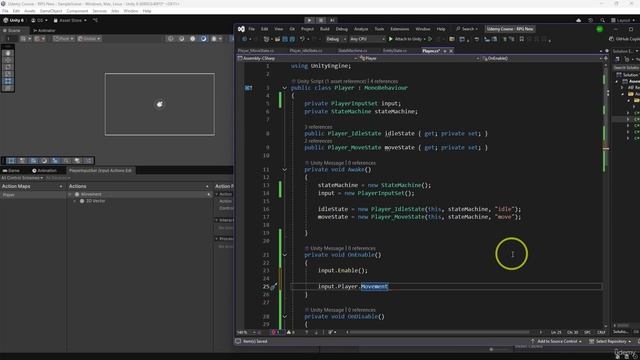Open the Player_MoveState.cs tab
Image resolution: width=640 pixels, height=360 pixels.
click(256, 51)
